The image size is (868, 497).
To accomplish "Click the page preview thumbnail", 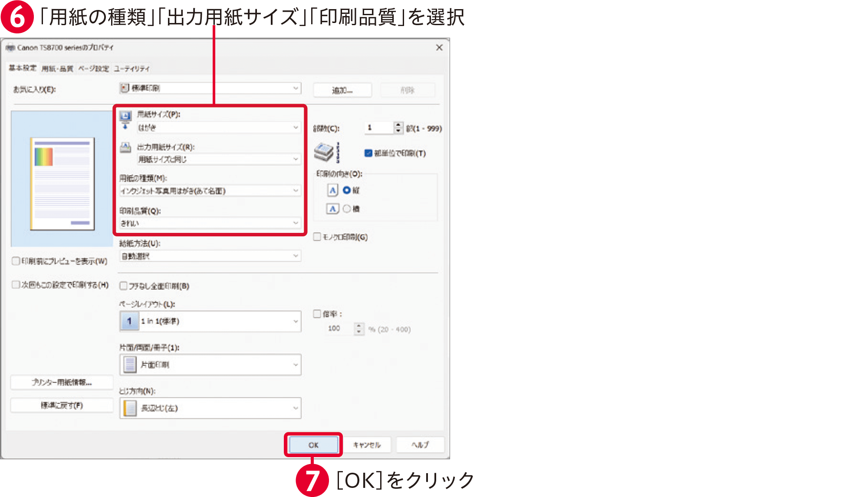I will pyautogui.click(x=62, y=184).
